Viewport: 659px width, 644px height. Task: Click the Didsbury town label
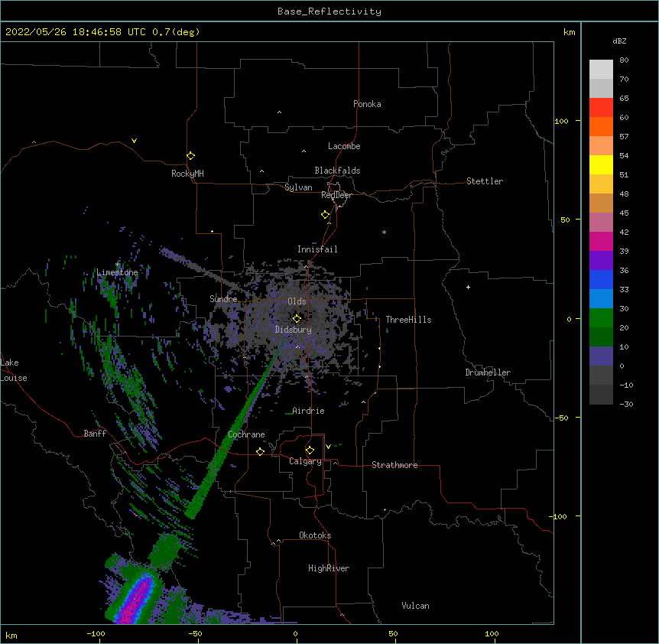(x=293, y=330)
